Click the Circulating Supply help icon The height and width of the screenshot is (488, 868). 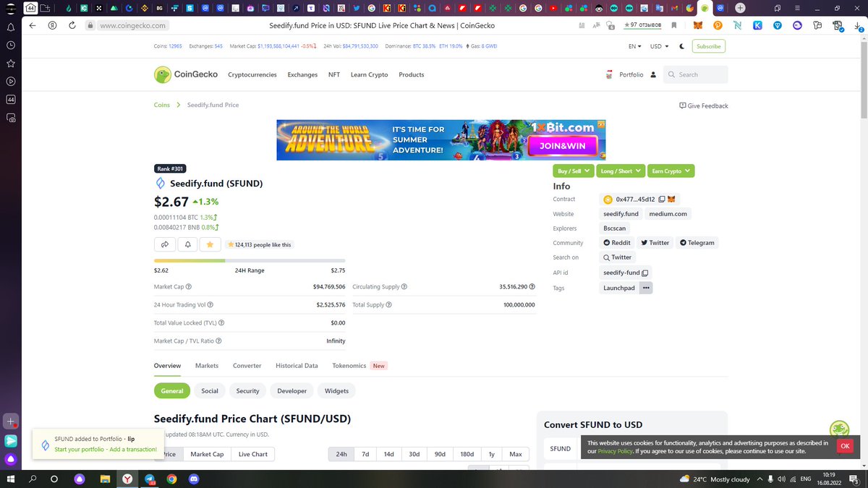tap(404, 287)
